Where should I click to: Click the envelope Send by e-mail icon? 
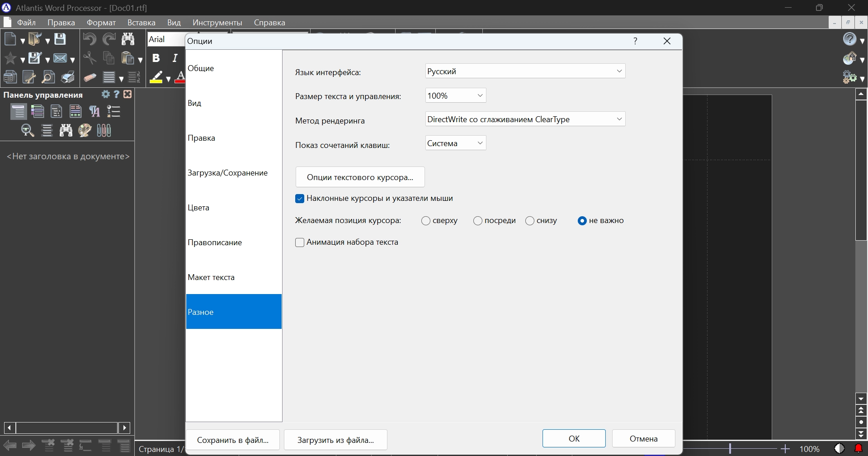click(x=60, y=58)
